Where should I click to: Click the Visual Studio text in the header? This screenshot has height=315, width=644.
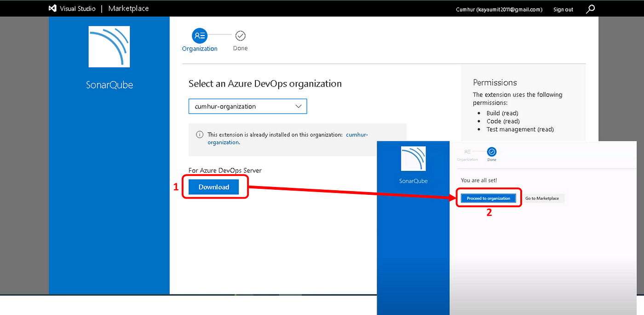point(78,9)
